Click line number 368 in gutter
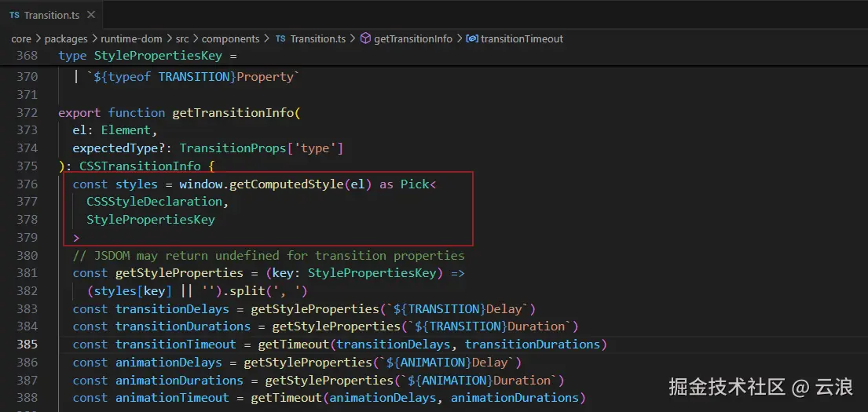Viewport: 868px width, 412px height. pos(27,56)
